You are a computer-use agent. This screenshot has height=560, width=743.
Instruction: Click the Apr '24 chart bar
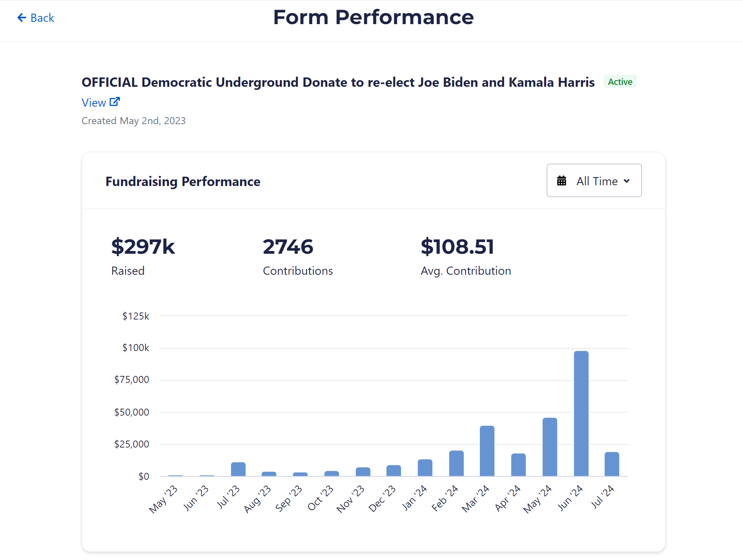pos(518,465)
